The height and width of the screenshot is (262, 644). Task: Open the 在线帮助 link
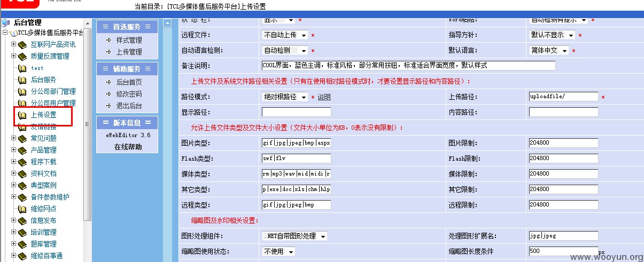[128, 147]
